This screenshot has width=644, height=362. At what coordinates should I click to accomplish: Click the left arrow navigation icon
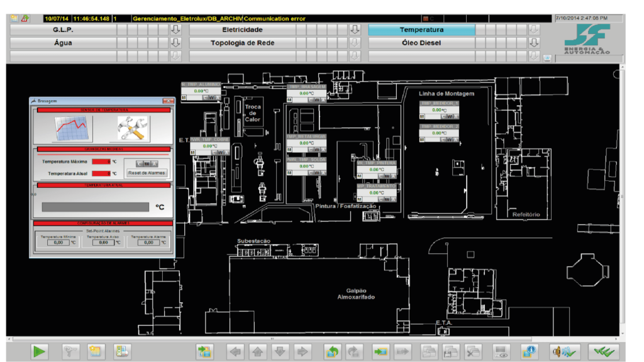coord(235,351)
